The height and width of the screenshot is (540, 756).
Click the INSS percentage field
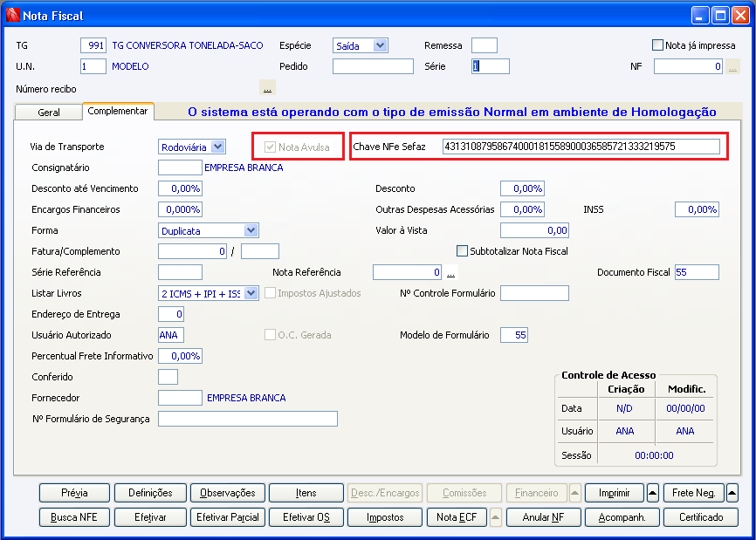pos(697,209)
